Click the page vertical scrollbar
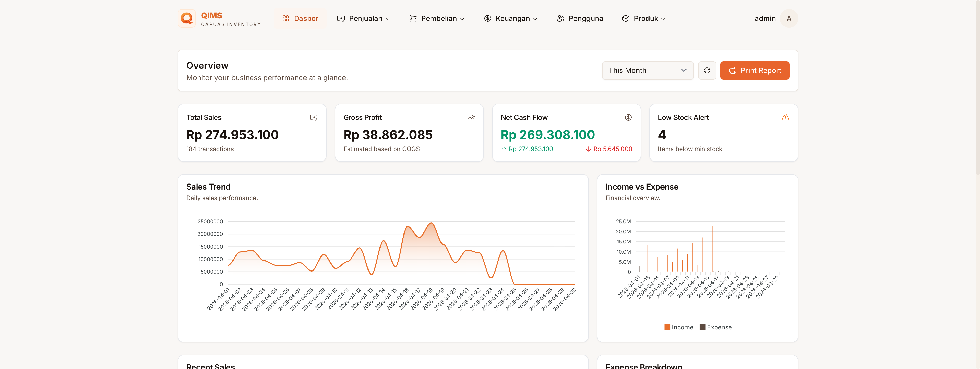The width and height of the screenshot is (980, 369). [x=977, y=88]
